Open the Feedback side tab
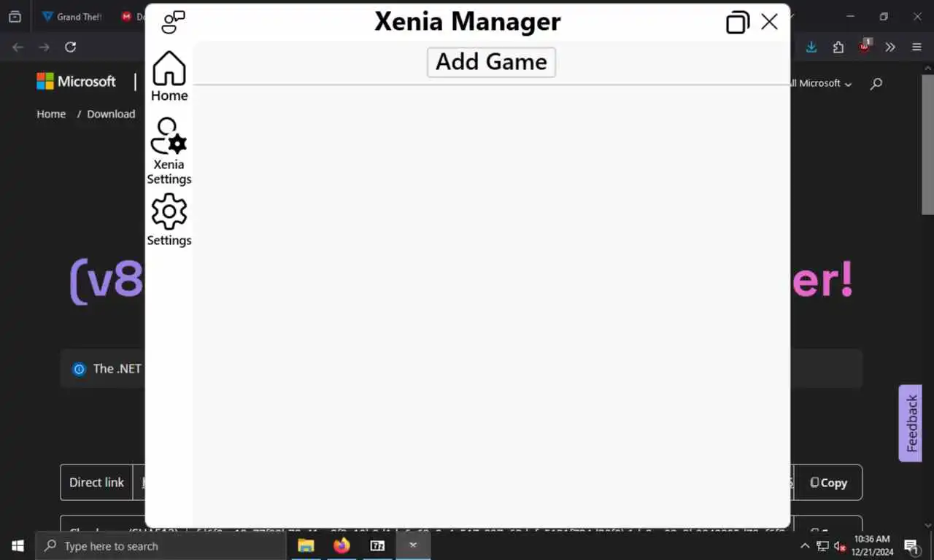The height and width of the screenshot is (560, 934). coord(911,423)
